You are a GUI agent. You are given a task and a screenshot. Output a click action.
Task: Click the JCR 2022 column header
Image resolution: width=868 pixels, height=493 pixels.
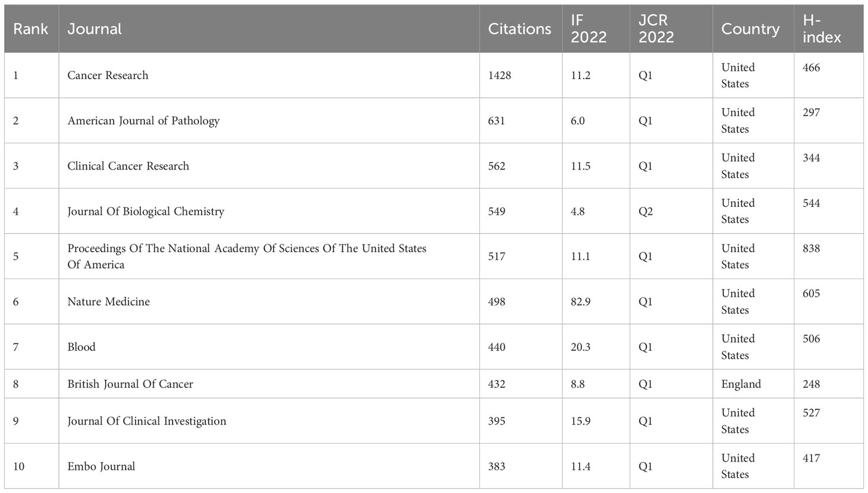click(x=656, y=29)
